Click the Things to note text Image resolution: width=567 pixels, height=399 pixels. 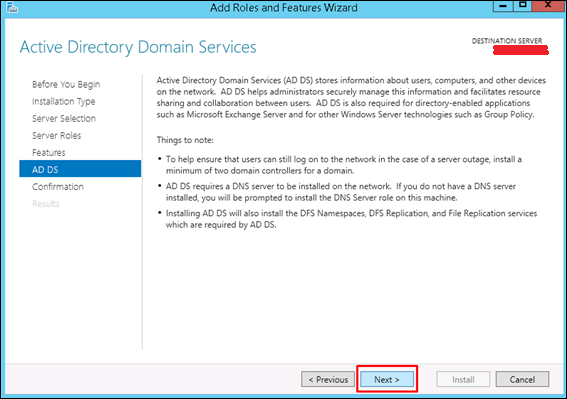coord(185,140)
